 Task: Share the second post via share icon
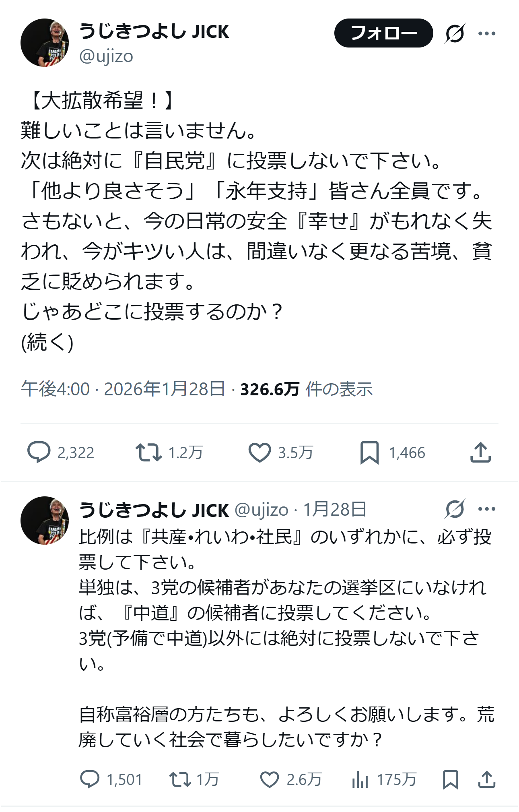point(486,779)
